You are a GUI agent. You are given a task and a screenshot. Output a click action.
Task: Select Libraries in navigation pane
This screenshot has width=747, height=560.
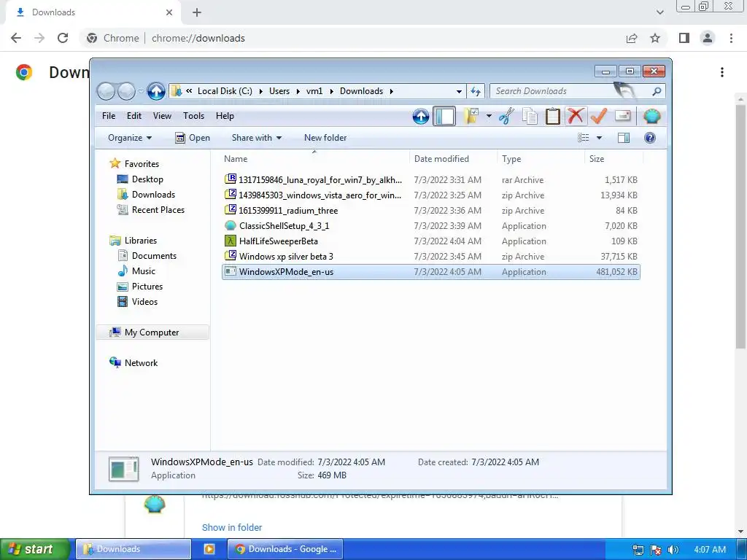tap(133, 241)
